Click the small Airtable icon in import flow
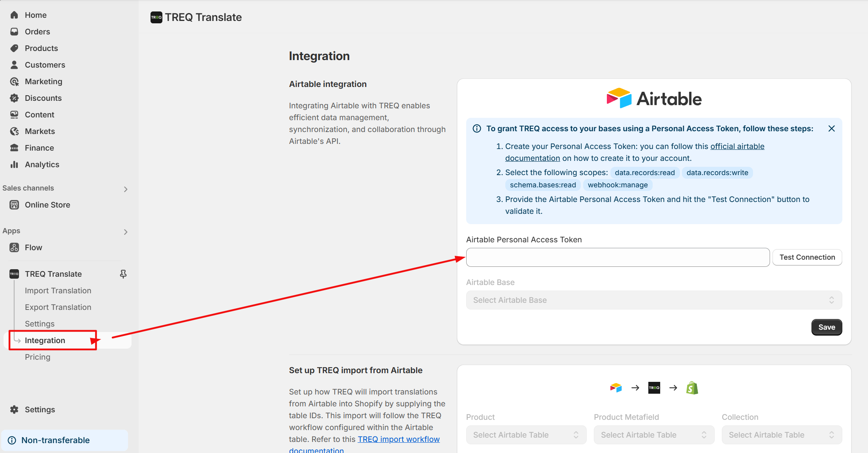This screenshot has height=453, width=868. point(616,388)
